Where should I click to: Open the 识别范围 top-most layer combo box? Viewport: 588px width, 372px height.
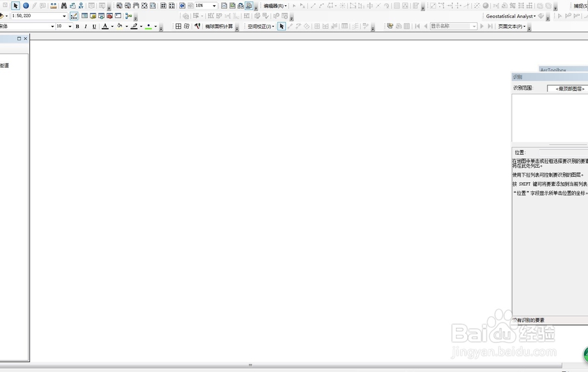[567, 89]
